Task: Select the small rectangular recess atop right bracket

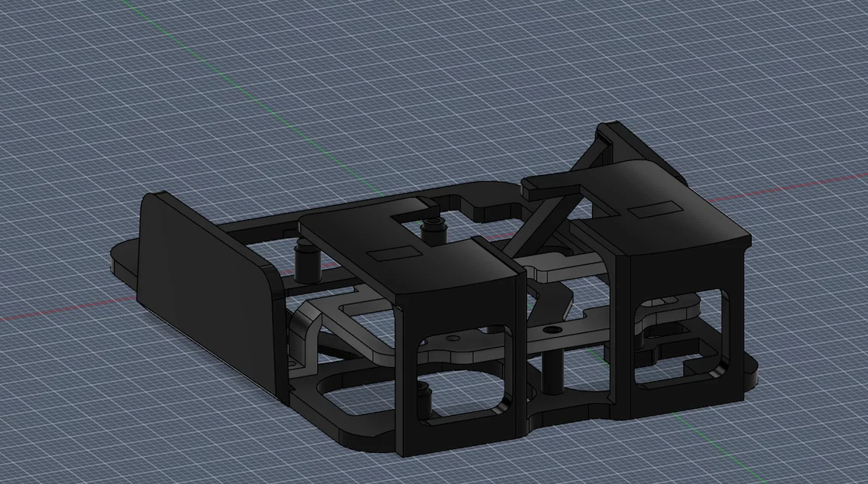Action: coord(654,210)
